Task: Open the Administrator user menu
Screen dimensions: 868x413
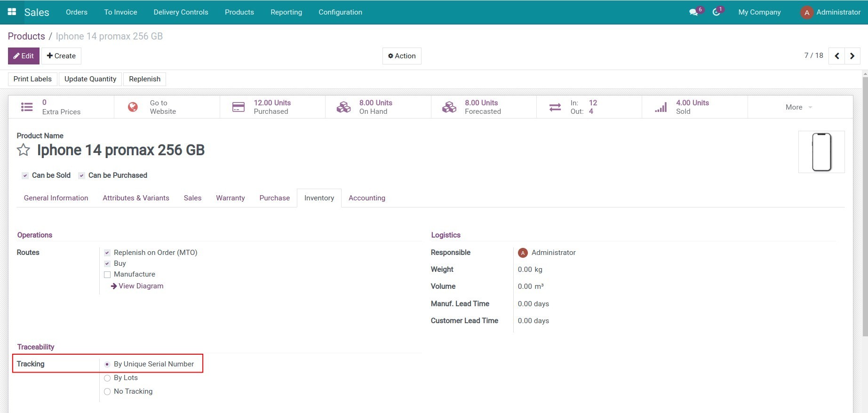Action: 831,12
